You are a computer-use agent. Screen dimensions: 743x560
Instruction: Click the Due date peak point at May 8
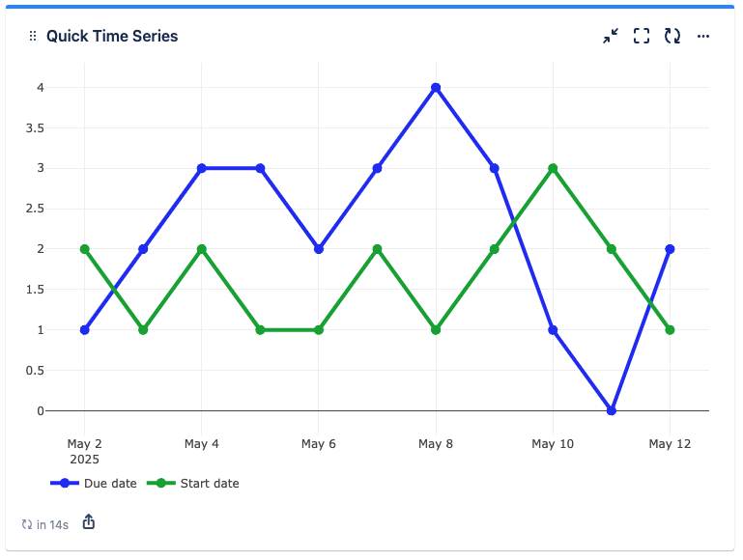[436, 88]
